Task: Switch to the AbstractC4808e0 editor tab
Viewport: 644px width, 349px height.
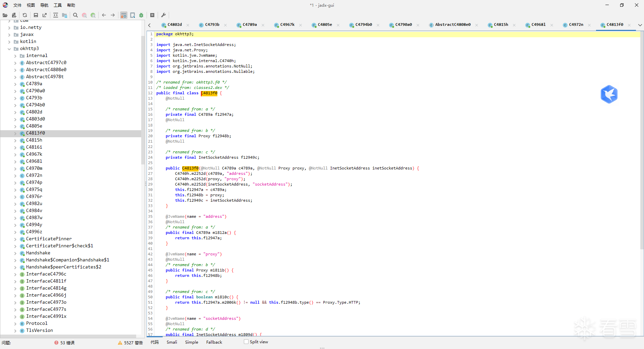Action: tap(453, 24)
